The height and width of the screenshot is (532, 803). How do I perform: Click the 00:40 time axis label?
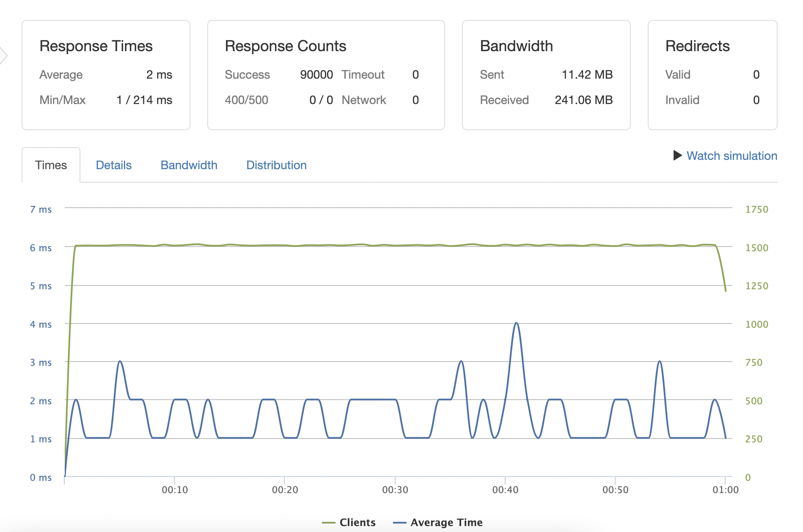505,490
